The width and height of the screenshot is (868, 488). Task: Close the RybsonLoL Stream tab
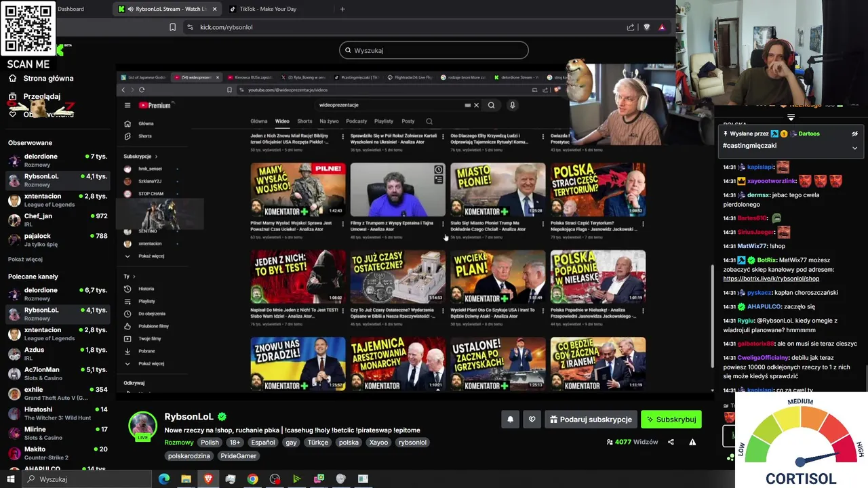pos(215,9)
